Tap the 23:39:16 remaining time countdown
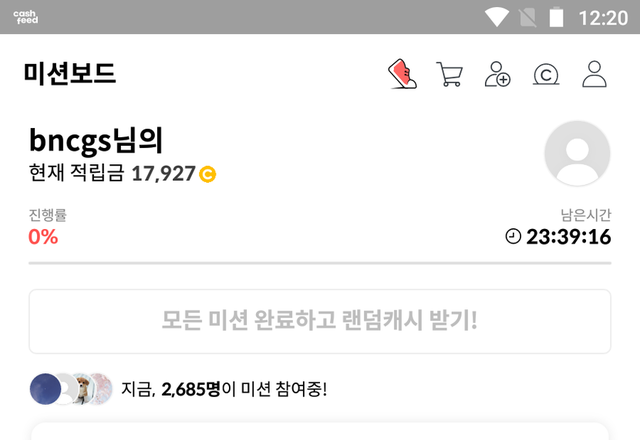The image size is (640, 440). click(569, 237)
